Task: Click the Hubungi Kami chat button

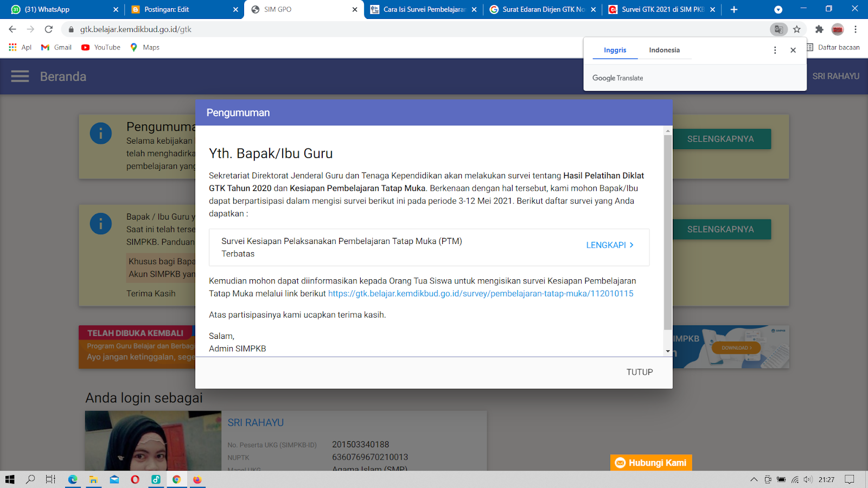Action: pyautogui.click(x=651, y=463)
